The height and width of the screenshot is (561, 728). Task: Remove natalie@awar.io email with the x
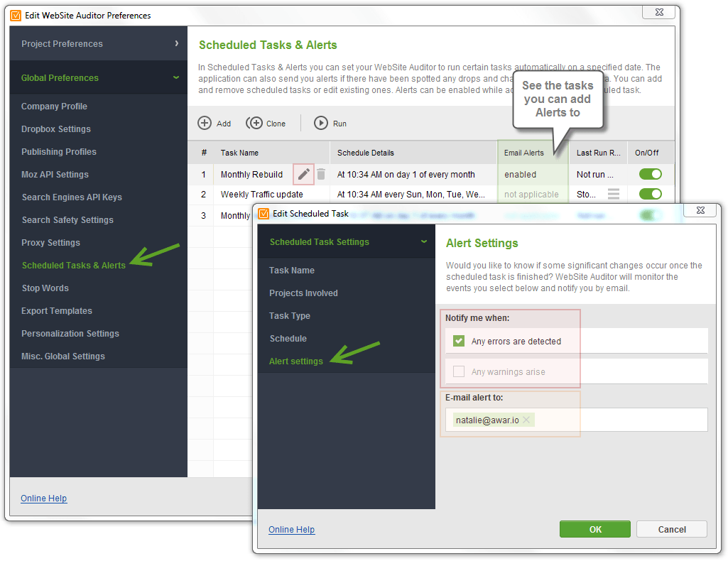pos(526,420)
